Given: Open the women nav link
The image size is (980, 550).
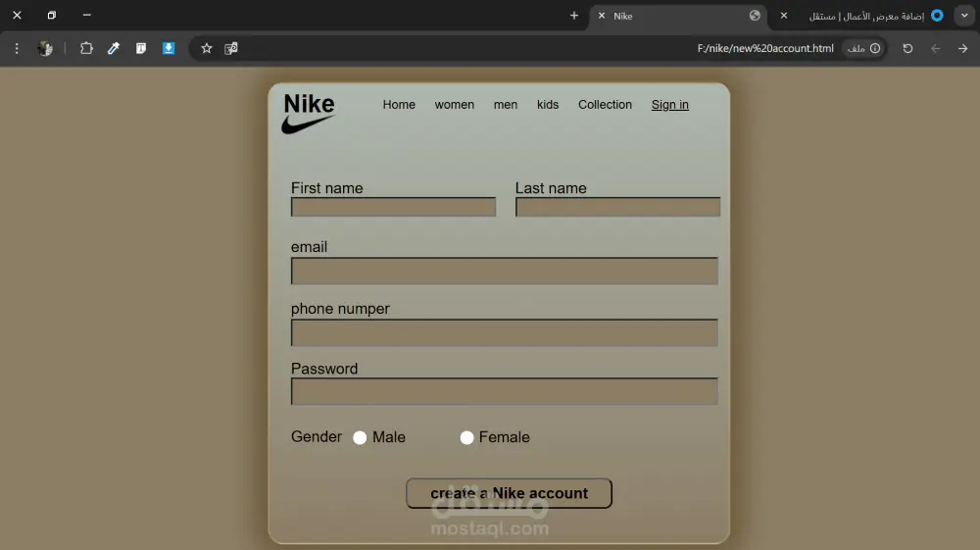Looking at the screenshot, I should [x=455, y=104].
